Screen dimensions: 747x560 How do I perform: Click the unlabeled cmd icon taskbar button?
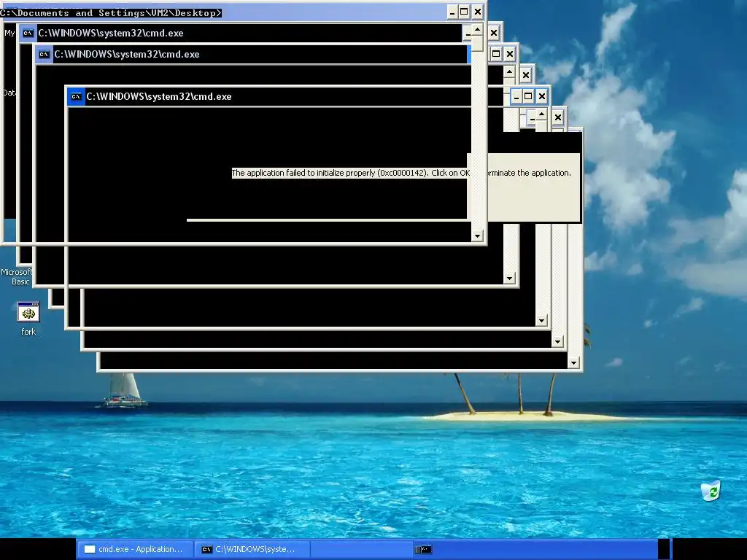pyautogui.click(x=423, y=549)
